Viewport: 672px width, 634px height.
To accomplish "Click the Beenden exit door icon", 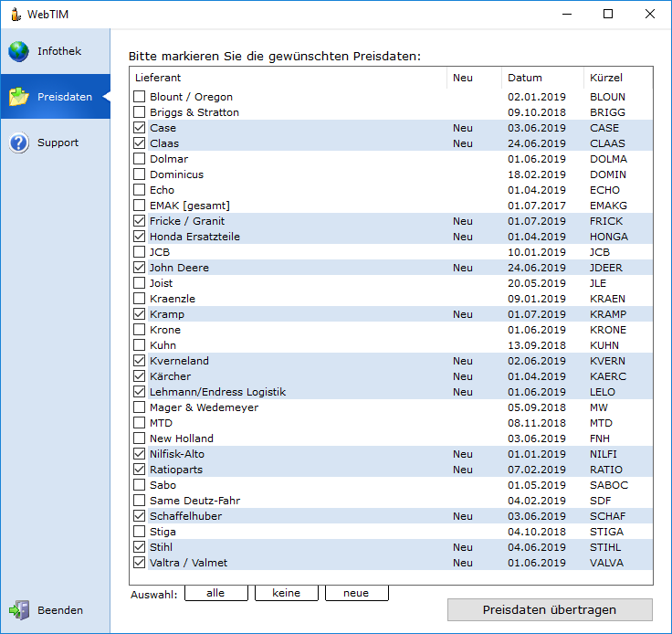I will [x=19, y=610].
